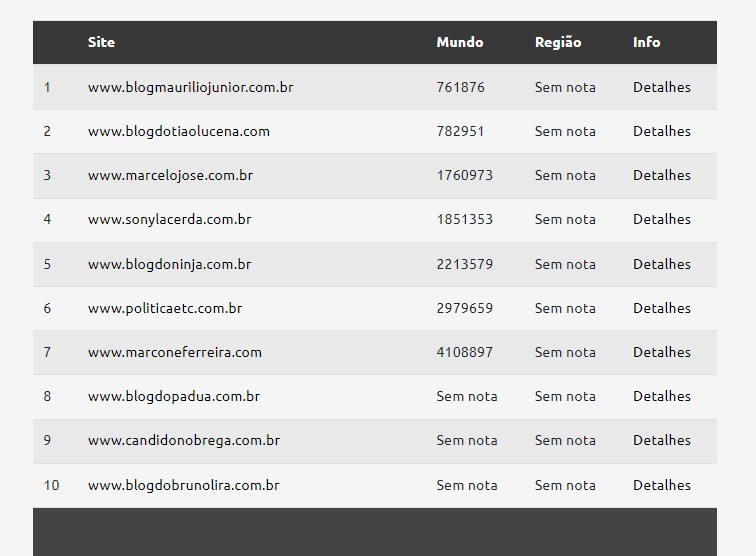Open Detalhes for www.blogdoninja.com.br
Screen dimensions: 756x556
[662, 264]
